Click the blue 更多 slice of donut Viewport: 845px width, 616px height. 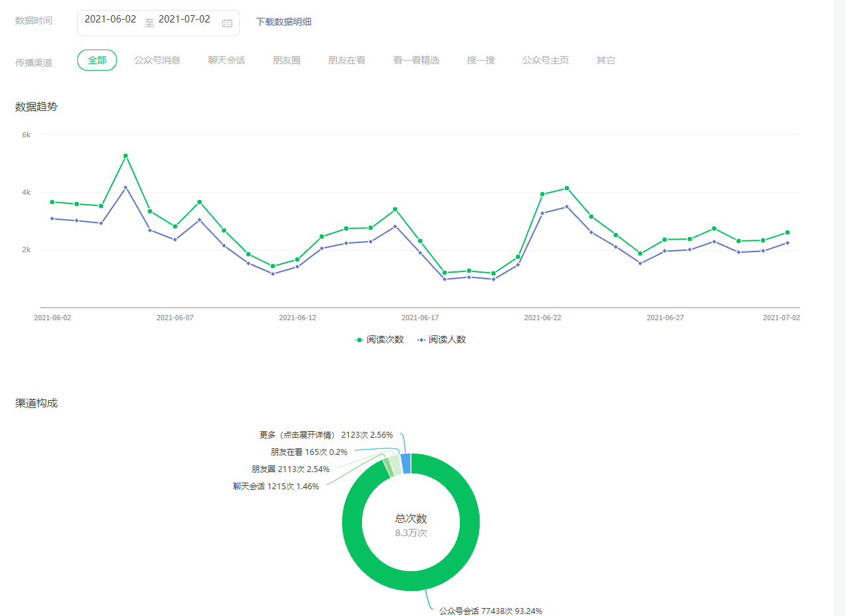406,463
